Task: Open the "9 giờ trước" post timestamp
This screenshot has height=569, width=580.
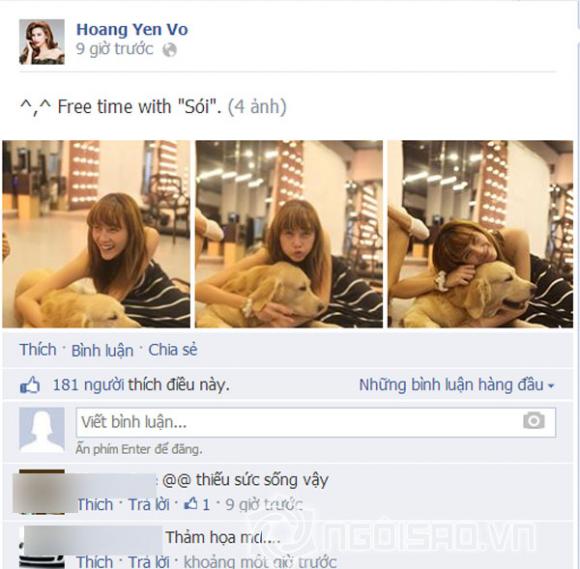Action: [114, 49]
